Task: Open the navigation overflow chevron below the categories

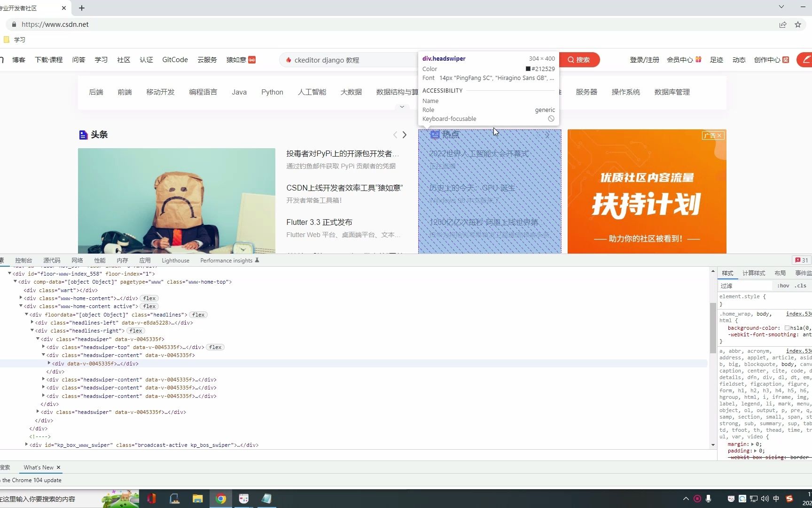Action: pyautogui.click(x=402, y=107)
